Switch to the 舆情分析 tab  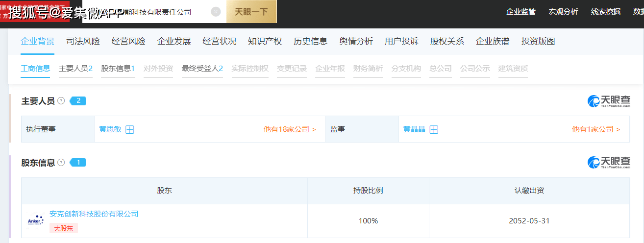[x=356, y=42]
